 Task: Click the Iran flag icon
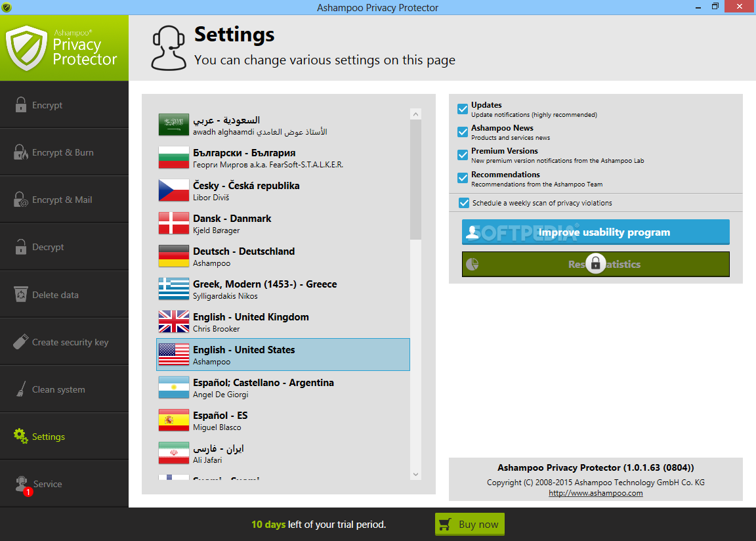pyautogui.click(x=173, y=453)
